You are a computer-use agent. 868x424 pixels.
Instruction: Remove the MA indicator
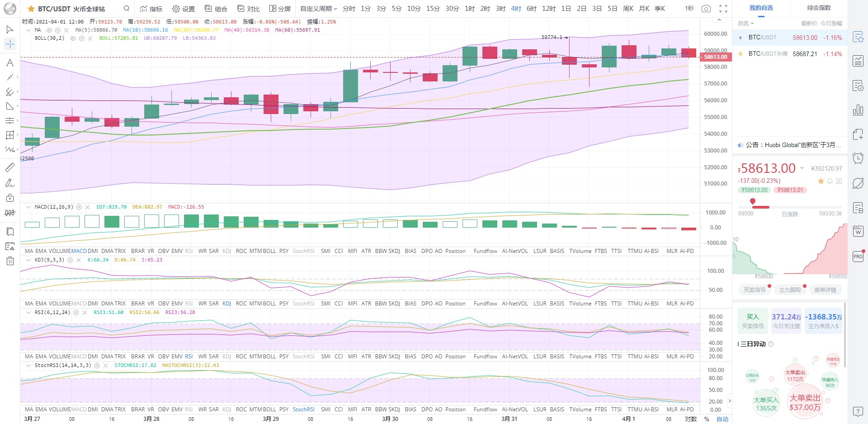66,30
